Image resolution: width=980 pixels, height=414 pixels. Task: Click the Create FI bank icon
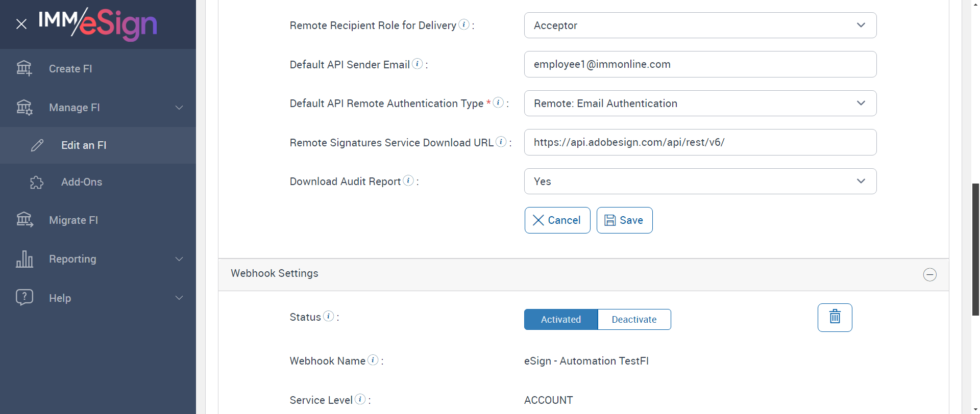(x=24, y=68)
